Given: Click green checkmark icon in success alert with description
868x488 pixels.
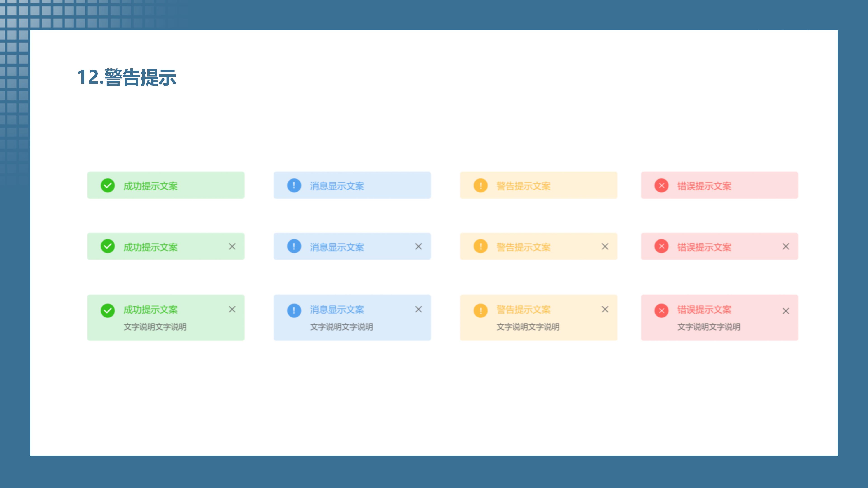Looking at the screenshot, I should coord(108,310).
